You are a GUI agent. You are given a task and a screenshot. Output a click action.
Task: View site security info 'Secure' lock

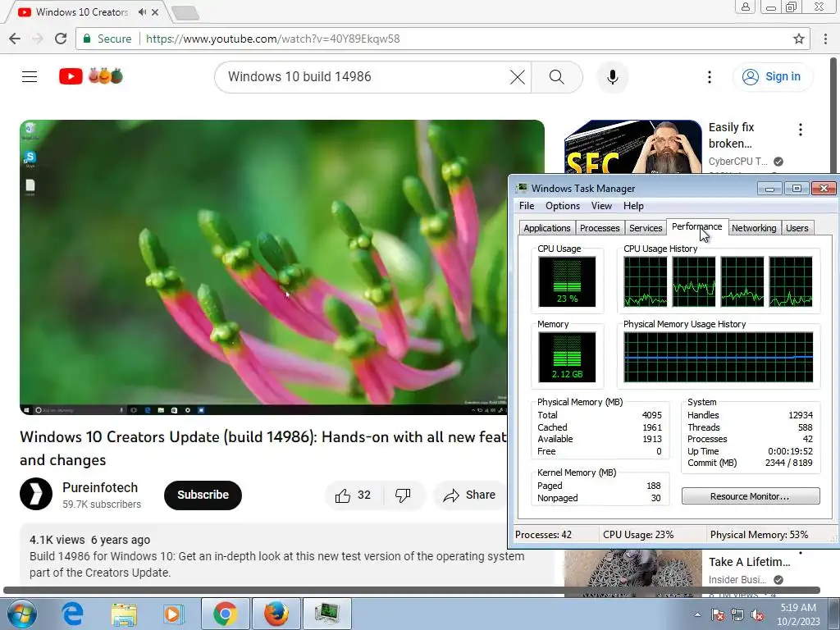[107, 39]
